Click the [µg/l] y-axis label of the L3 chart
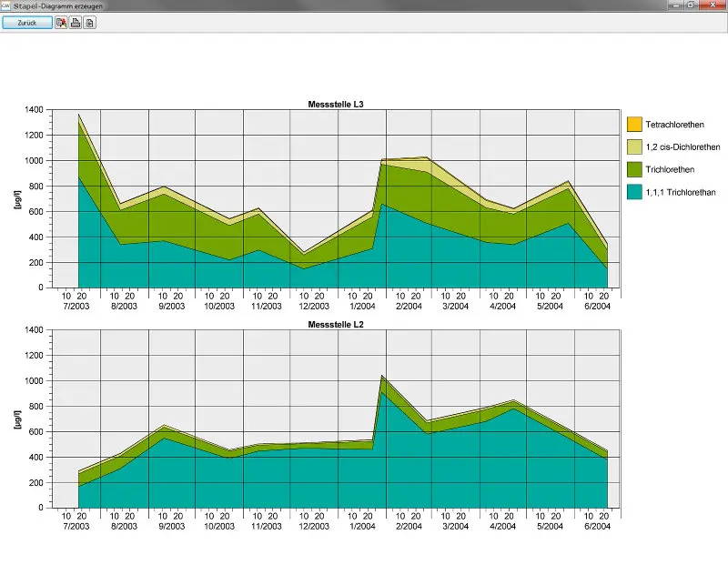Viewport: 728px width, 565px height. point(17,199)
